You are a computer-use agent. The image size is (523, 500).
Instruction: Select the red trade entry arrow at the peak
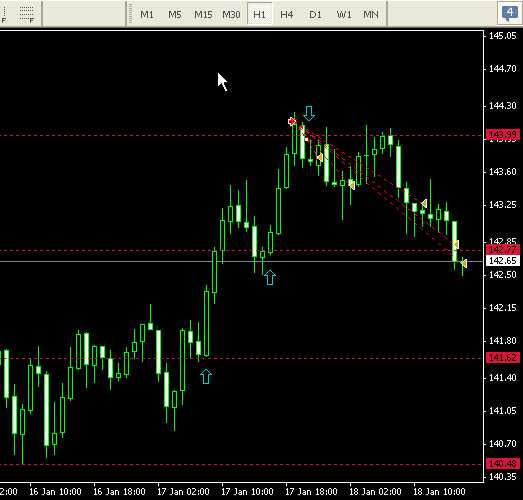292,121
